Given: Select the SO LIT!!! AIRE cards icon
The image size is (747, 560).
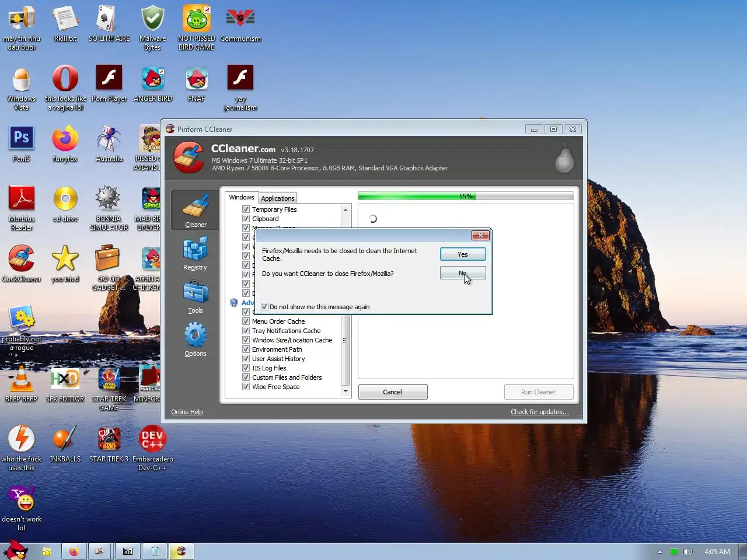Looking at the screenshot, I should click(109, 23).
